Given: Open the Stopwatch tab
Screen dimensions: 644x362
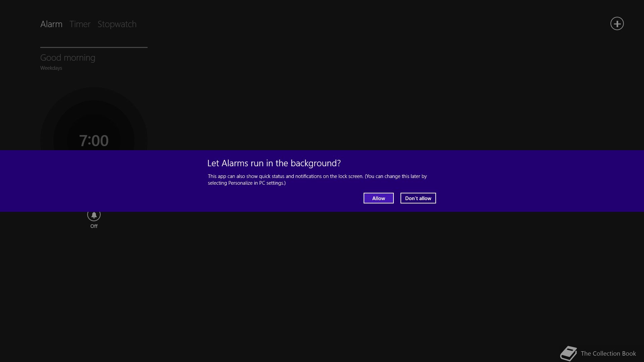Looking at the screenshot, I should 117,24.
